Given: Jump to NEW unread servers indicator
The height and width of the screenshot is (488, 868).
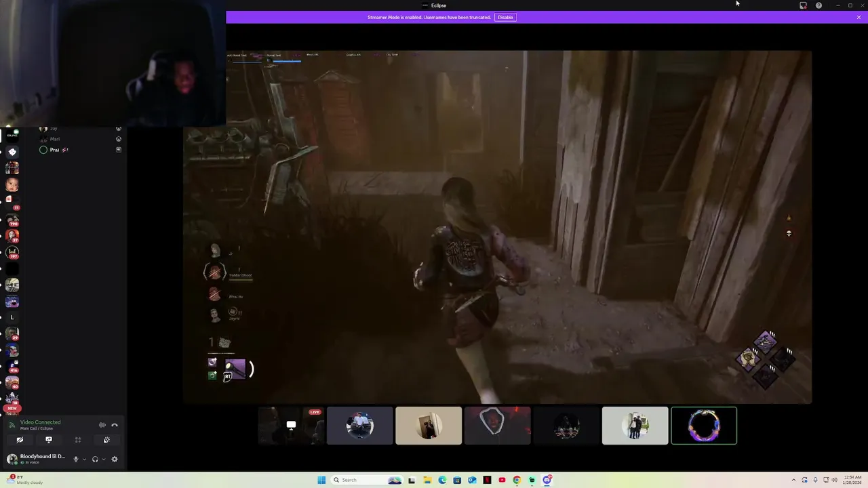Looking at the screenshot, I should pos(12,409).
